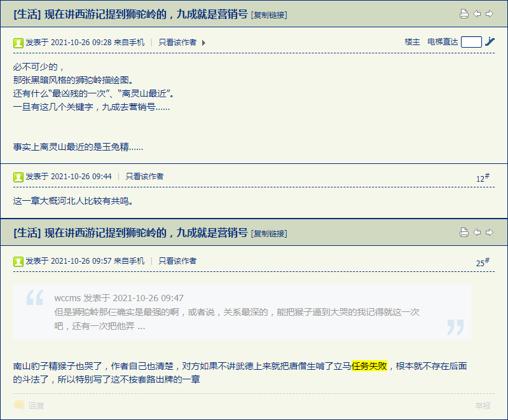Image resolution: width=508 pixels, height=420 pixels.
Task: Click the 电梯直达 floor number input box
Action: [471, 42]
